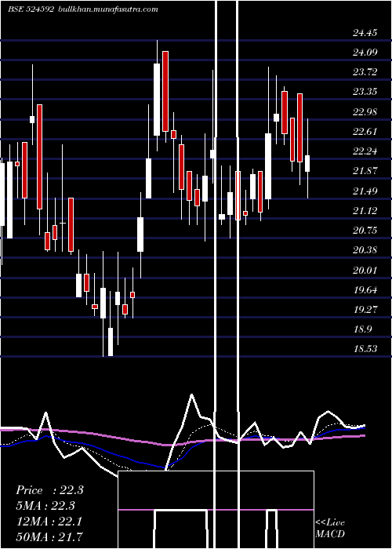Click the 22.61 price axis label
The width and height of the screenshot is (392, 549).
365,132
